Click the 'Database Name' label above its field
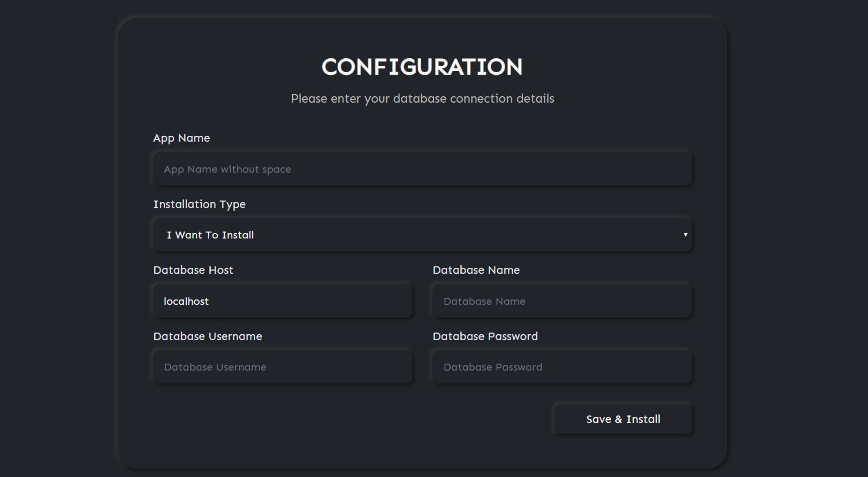868x477 pixels. (x=476, y=270)
